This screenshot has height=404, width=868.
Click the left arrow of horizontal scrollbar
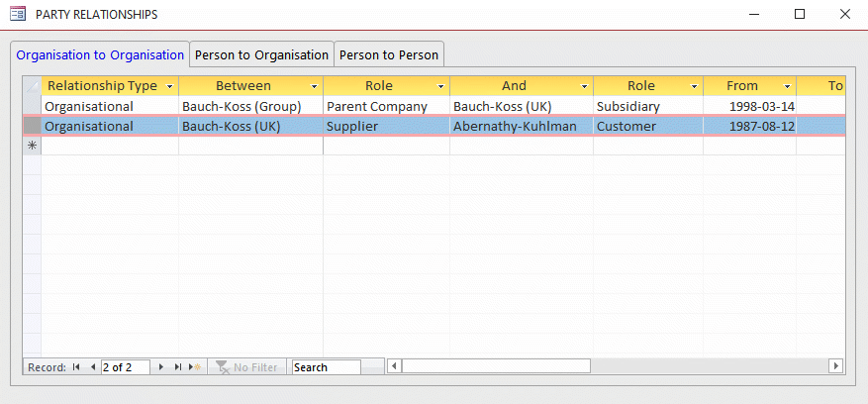point(394,366)
